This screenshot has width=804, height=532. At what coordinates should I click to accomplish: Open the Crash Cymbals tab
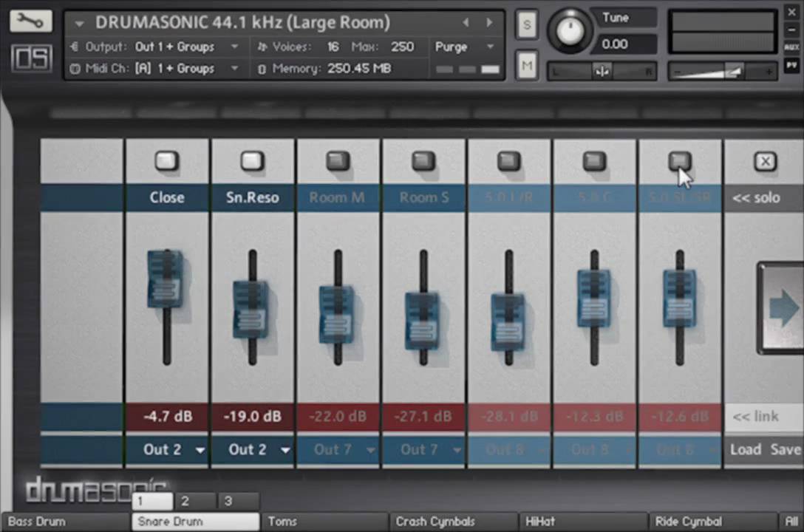coord(453,522)
